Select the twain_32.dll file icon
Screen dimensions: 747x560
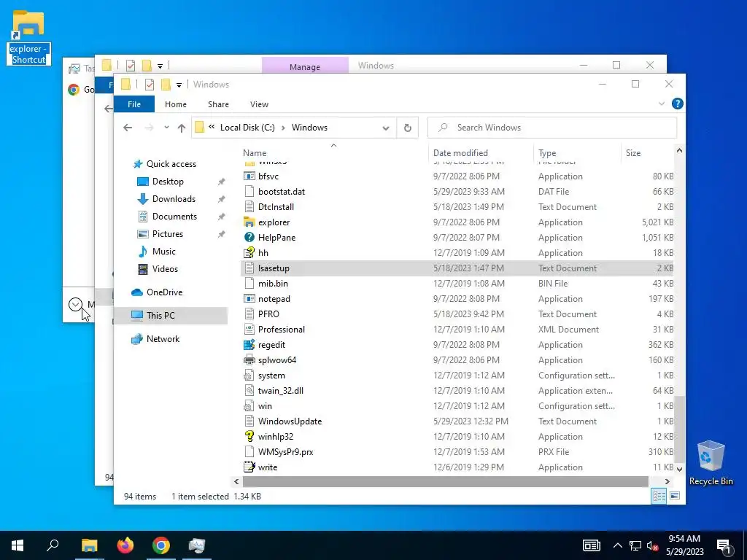pyautogui.click(x=249, y=391)
